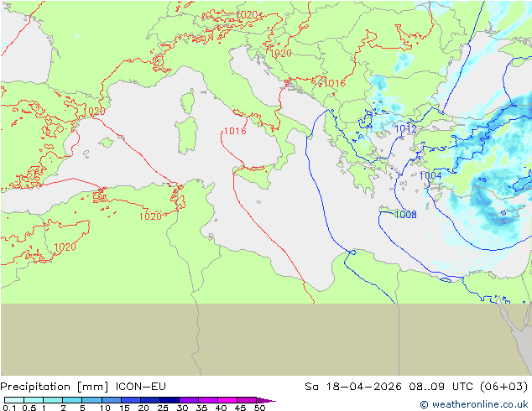This screenshot has width=532, height=411.
Task: Pick the 2–5 mm legend color swatch
Action: [72, 400]
